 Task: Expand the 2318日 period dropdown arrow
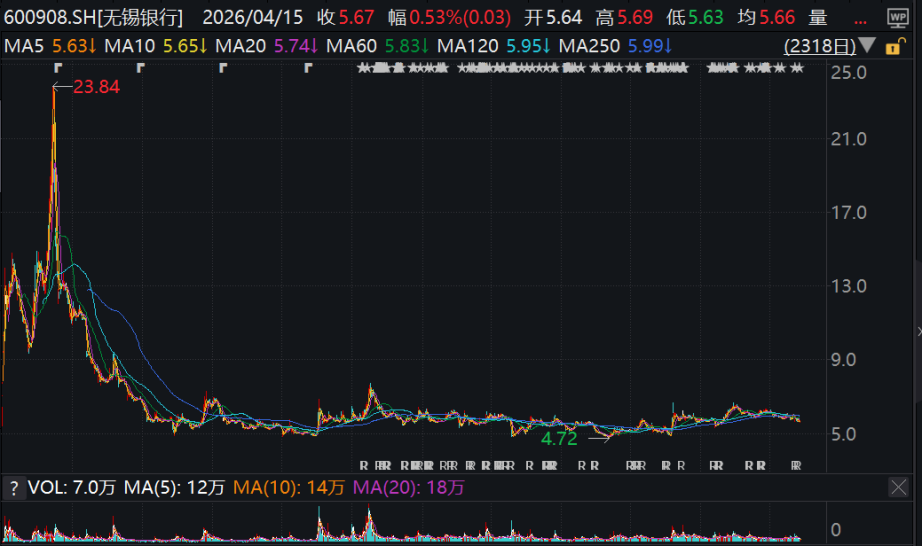coord(867,46)
